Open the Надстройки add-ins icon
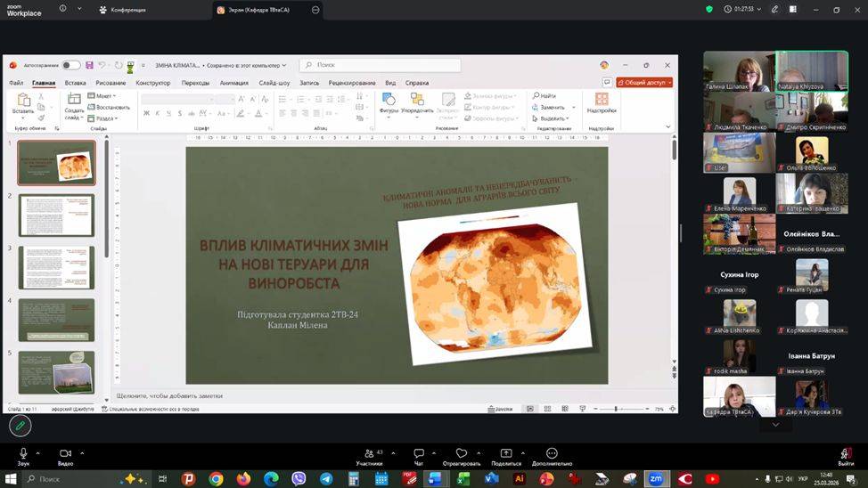The image size is (868, 488). click(x=602, y=100)
